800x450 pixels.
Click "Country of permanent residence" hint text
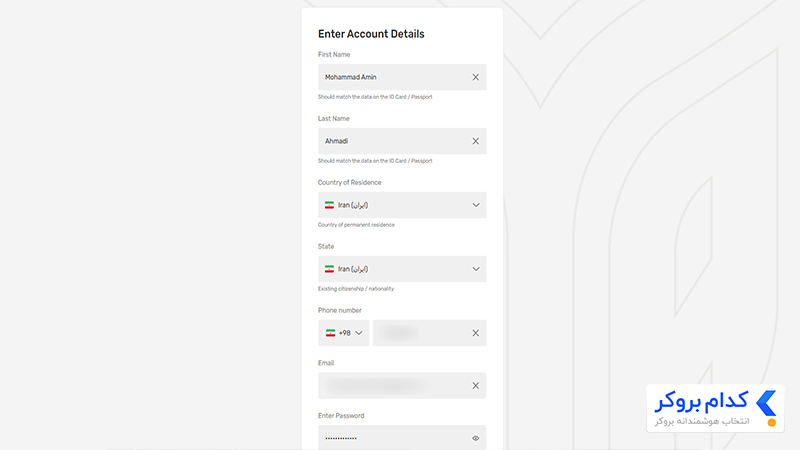(356, 224)
